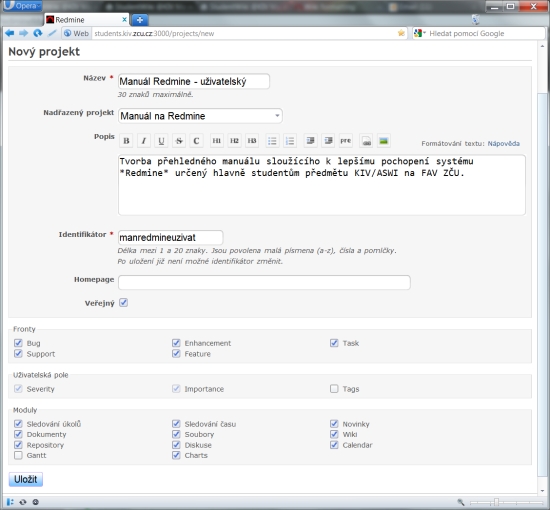
Task: Disable the Soubory module checkbox
Action: click(176, 434)
